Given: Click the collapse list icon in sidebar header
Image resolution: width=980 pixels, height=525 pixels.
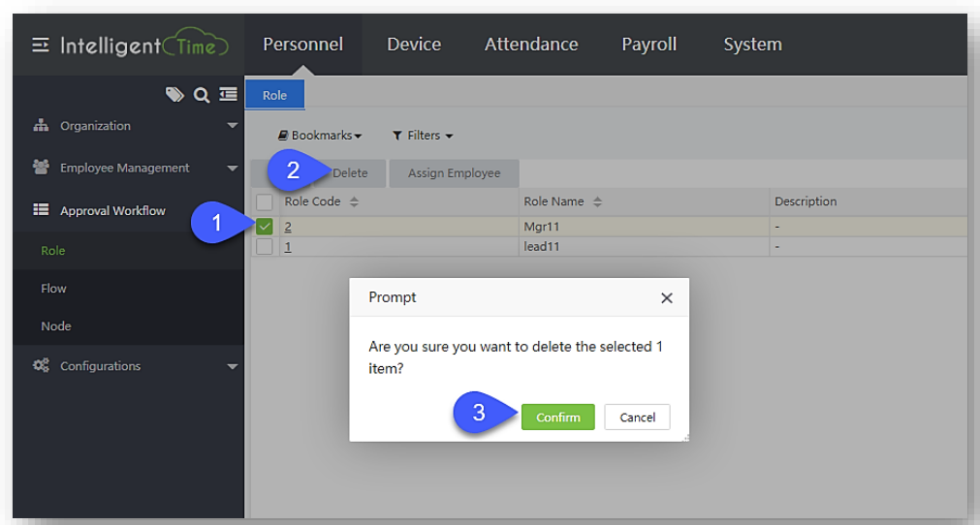Looking at the screenshot, I should click(228, 94).
